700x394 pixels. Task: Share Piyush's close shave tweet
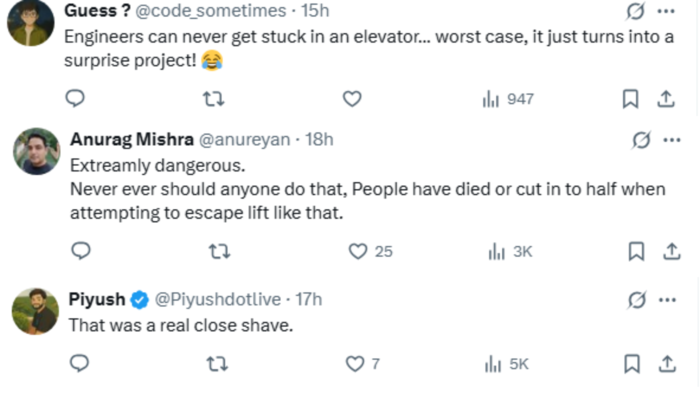tap(667, 364)
